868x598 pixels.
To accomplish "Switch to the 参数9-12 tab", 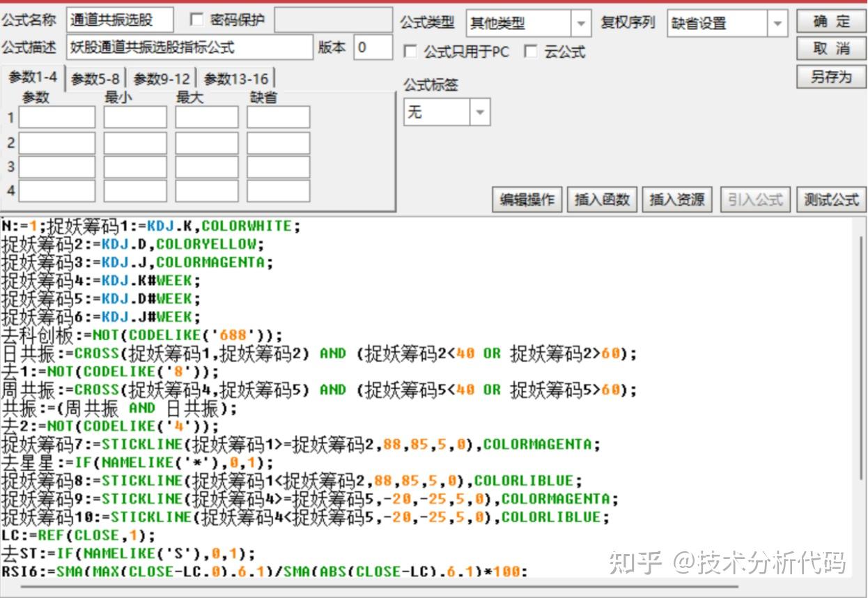I will [x=162, y=79].
